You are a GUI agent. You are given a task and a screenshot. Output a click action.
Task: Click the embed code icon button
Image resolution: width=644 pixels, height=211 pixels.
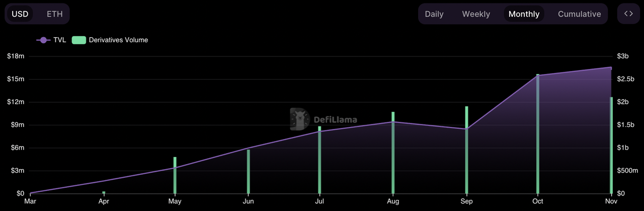click(628, 14)
